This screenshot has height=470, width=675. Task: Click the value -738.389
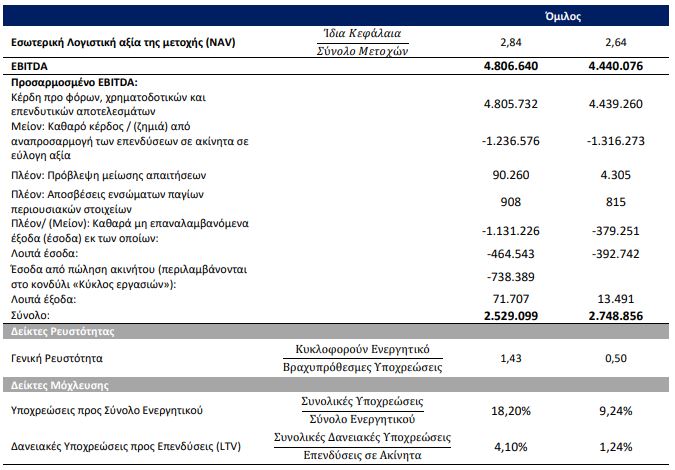tap(510, 276)
